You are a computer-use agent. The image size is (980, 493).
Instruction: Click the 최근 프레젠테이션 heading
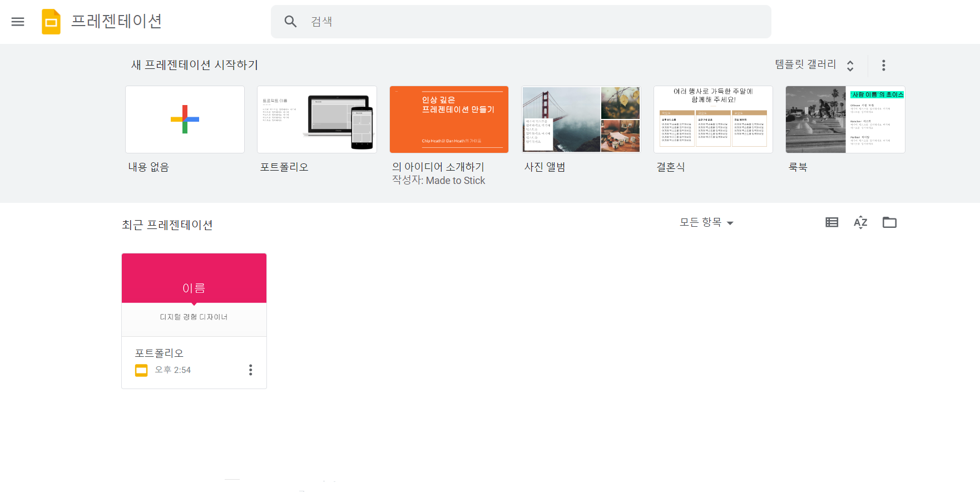tap(167, 225)
